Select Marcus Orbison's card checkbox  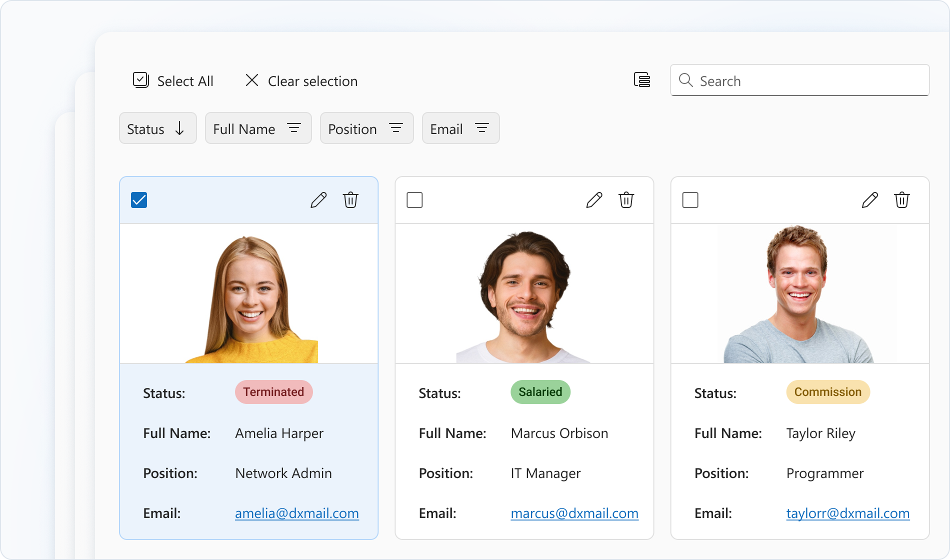click(414, 200)
